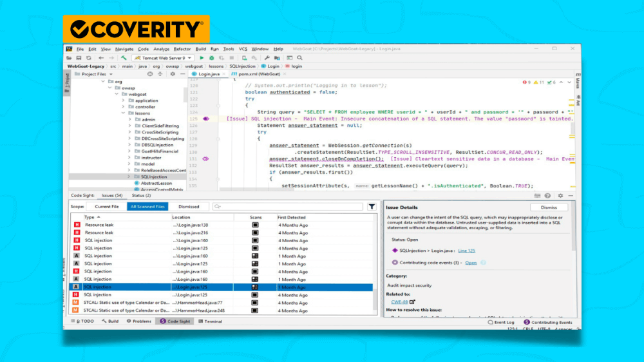Click the issues search input field
Viewport: 644px width, 362px height.
coord(287,207)
